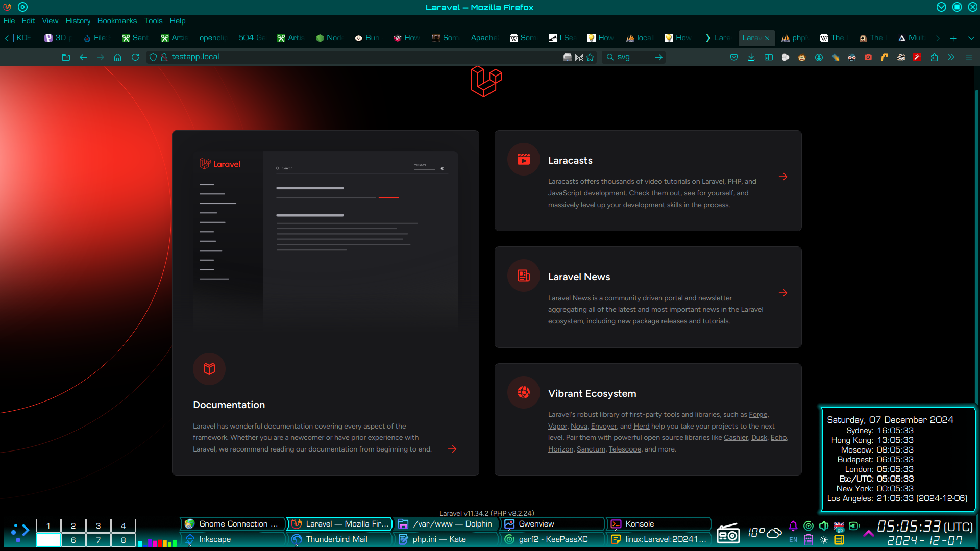Open the Bookmarks menu
Image resolution: width=980 pixels, height=551 pixels.
(117, 21)
